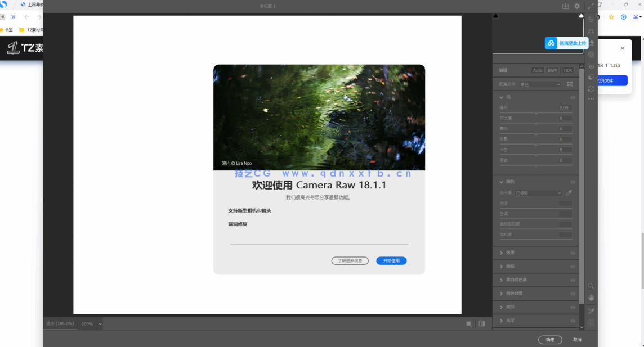Click the Auto edit mode button
Screen dimensions: 644x347
pyautogui.click(x=538, y=70)
